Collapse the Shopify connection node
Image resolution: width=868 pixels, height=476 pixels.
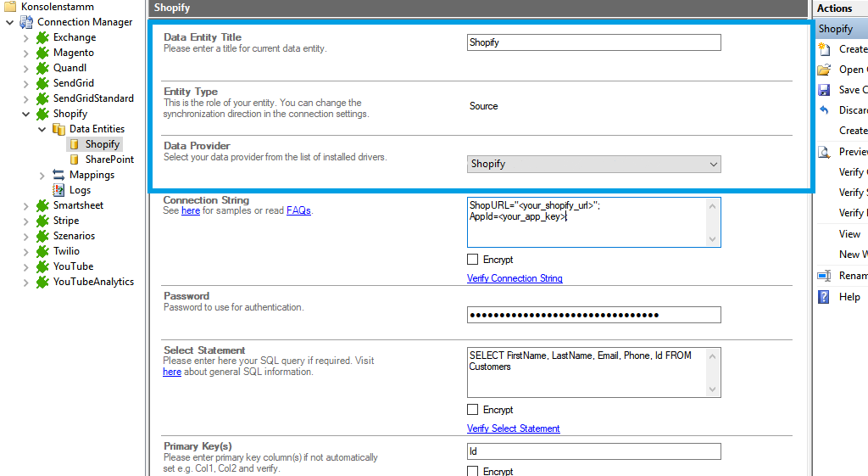point(26,114)
